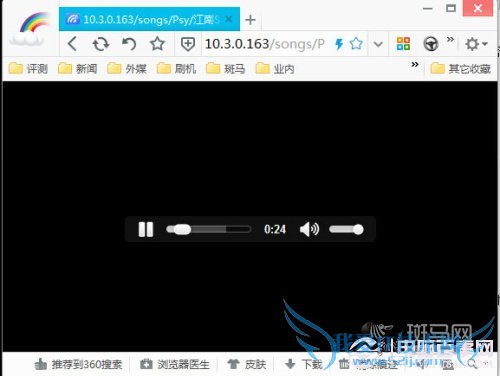The height and width of the screenshot is (376, 500).
Task: Open the 皮肤 skin option
Action: pos(247,364)
